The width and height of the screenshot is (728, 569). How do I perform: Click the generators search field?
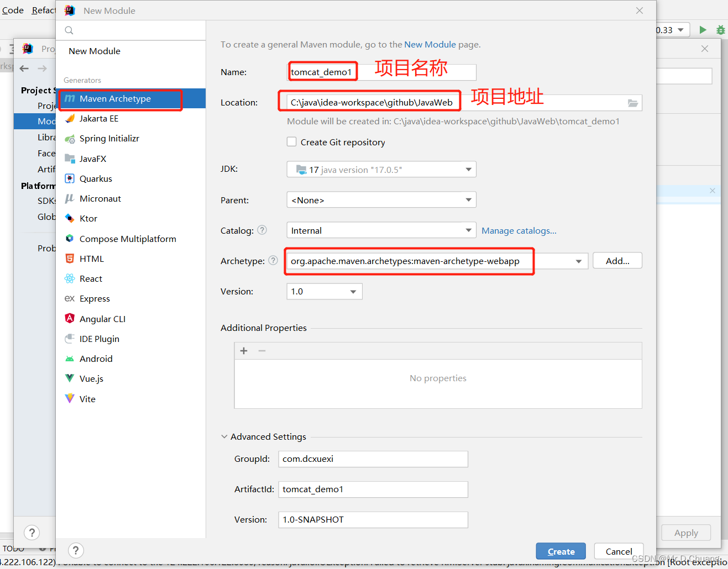pyautogui.click(x=131, y=30)
